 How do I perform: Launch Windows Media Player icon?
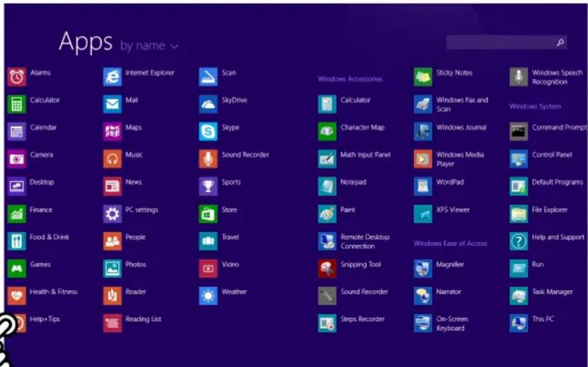tap(423, 159)
